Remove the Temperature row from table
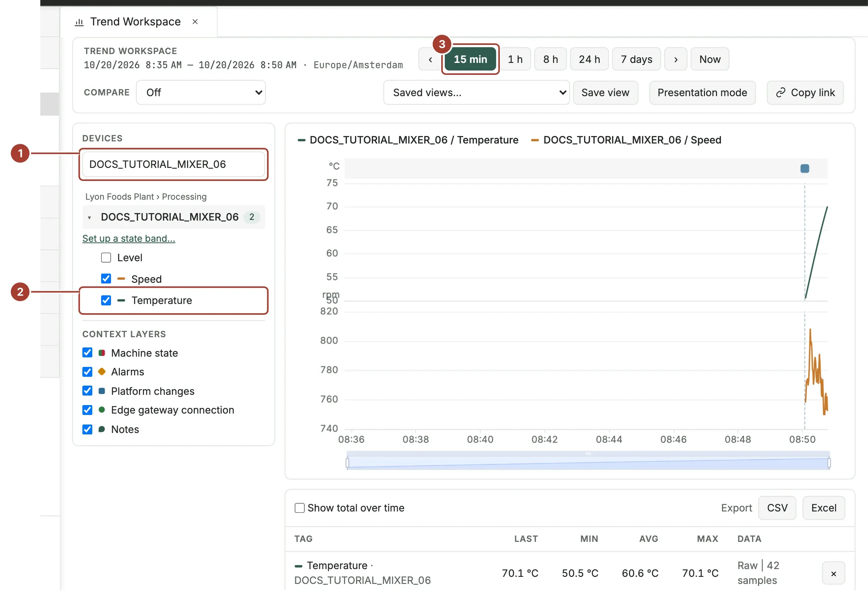Image resolution: width=868 pixels, height=591 pixels. [x=833, y=573]
